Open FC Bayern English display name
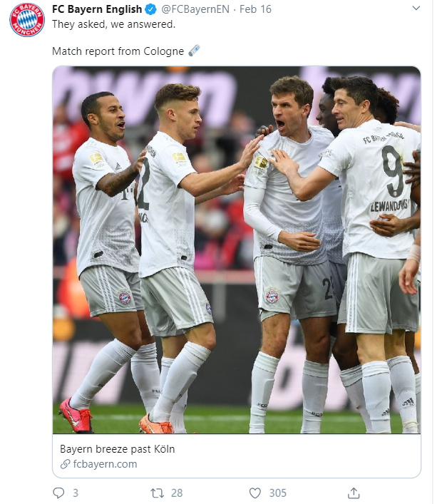 (x=97, y=9)
